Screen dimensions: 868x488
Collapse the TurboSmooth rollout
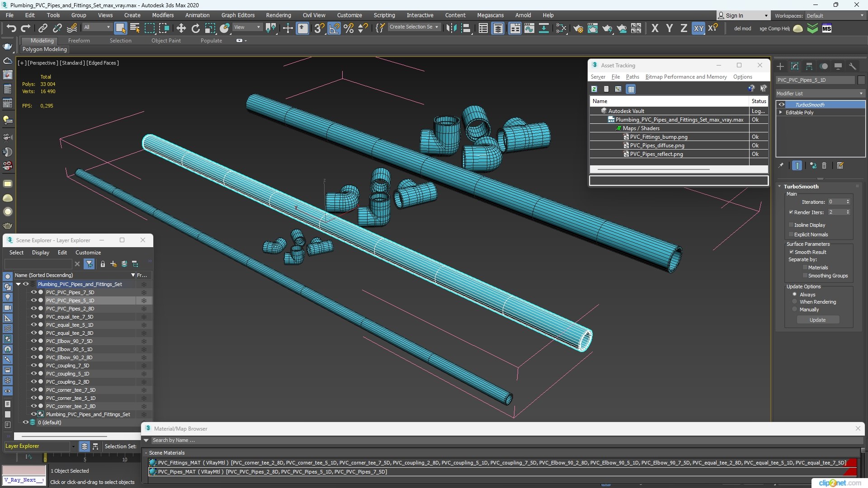tap(779, 187)
